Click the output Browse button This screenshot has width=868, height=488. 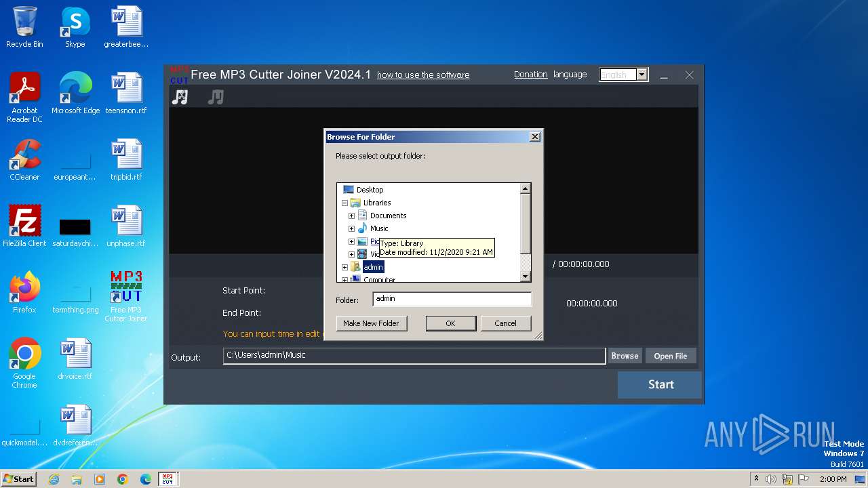(625, 356)
